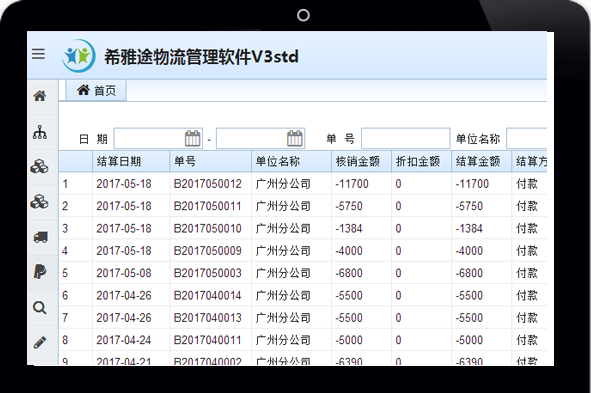591x393 pixels.
Task: Toggle the hamburger menu icon
Action: coord(38,54)
